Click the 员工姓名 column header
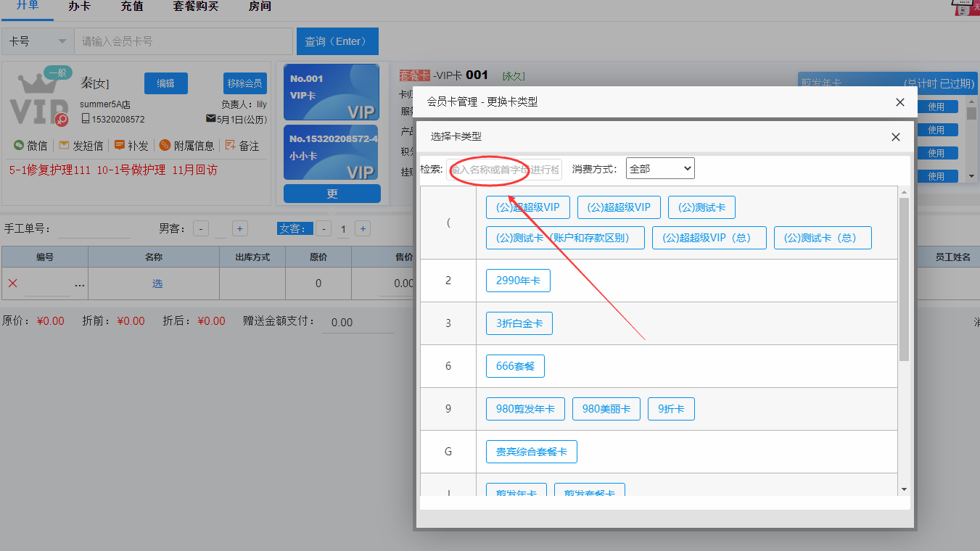This screenshot has height=551, width=980. pyautogui.click(x=952, y=257)
